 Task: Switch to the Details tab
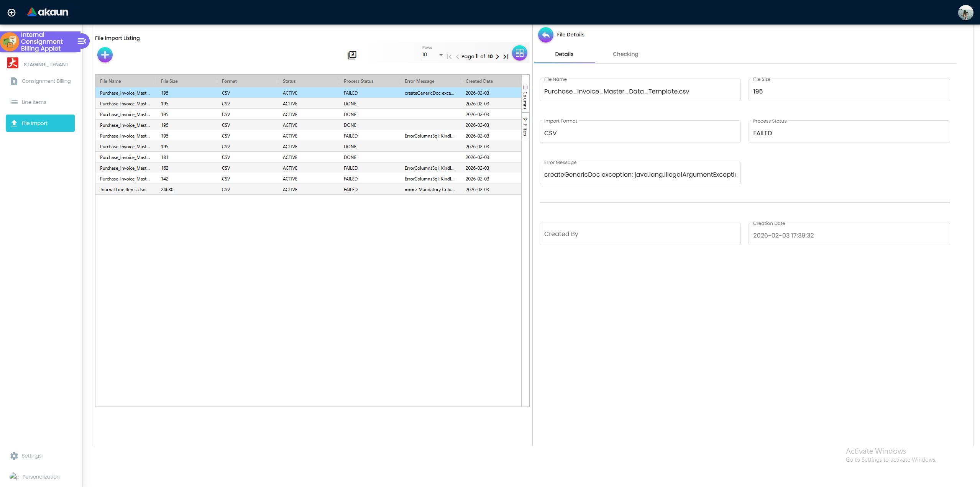(x=564, y=54)
